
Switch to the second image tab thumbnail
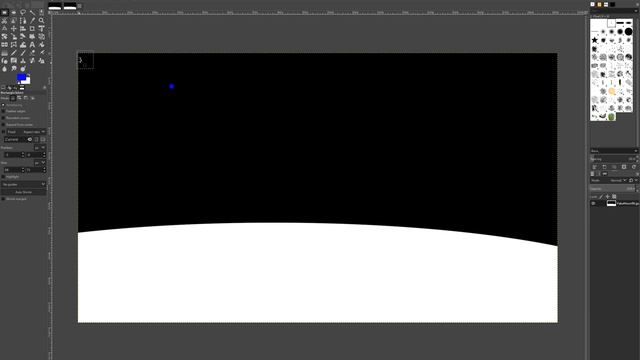coord(70,6)
